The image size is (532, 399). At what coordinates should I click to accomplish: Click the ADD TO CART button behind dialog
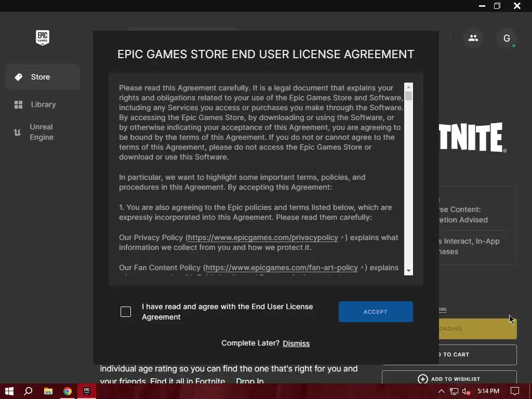pyautogui.click(x=478, y=354)
